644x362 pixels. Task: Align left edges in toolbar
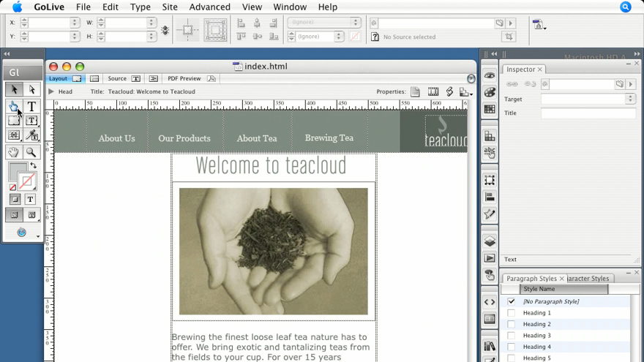click(x=241, y=23)
